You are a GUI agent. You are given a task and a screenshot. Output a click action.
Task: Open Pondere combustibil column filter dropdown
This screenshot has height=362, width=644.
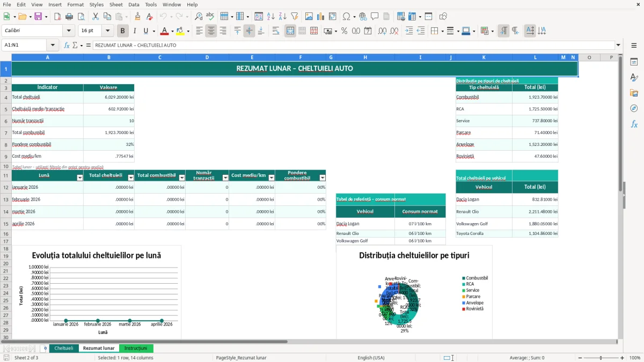click(323, 178)
